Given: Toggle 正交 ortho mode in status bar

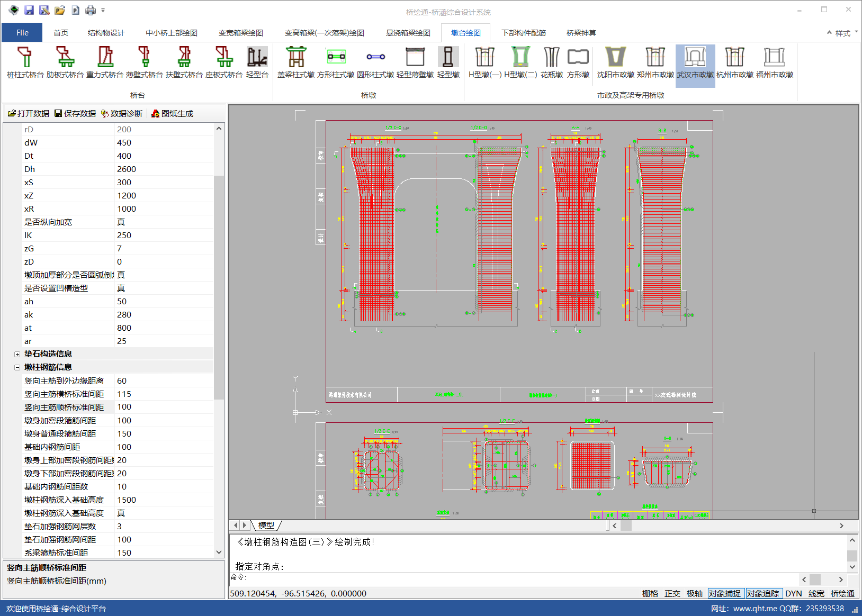Looking at the screenshot, I should click(672, 593).
